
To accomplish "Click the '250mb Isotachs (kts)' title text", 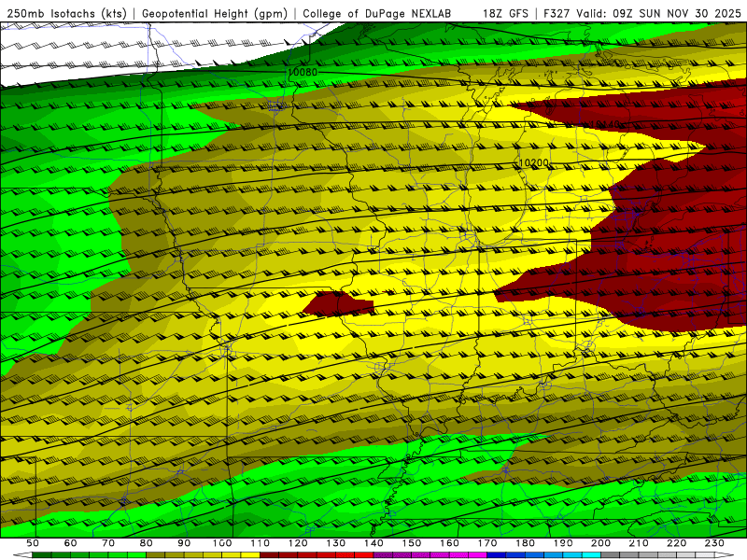I will click(66, 14).
